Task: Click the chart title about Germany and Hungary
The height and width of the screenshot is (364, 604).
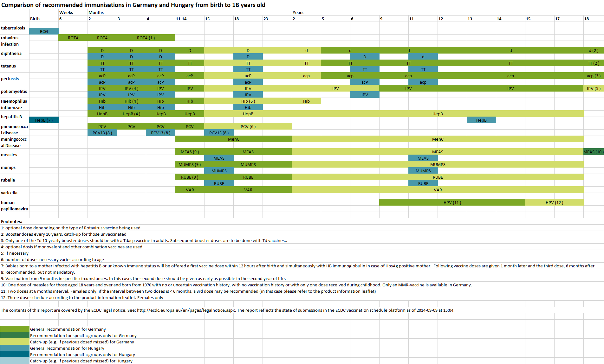Action: pos(133,5)
